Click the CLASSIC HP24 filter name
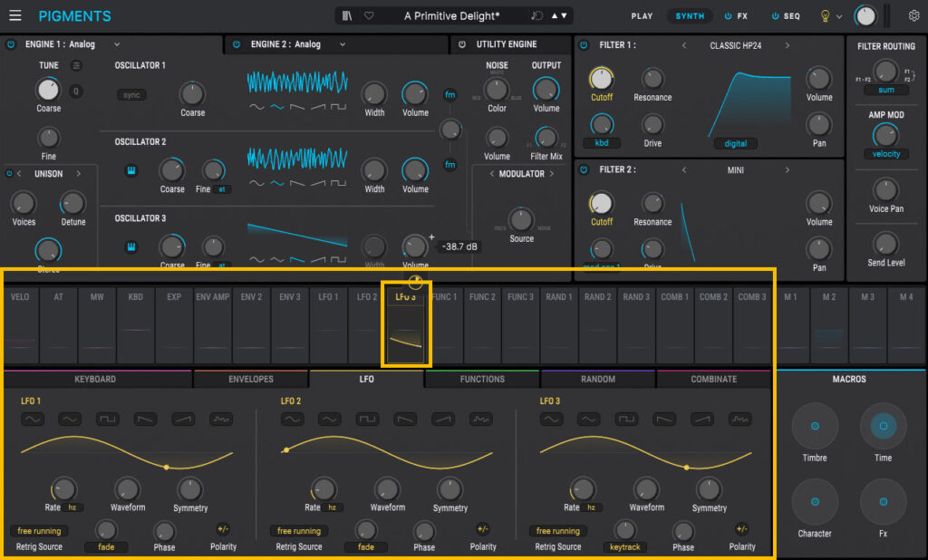928x560 pixels. pos(735,45)
